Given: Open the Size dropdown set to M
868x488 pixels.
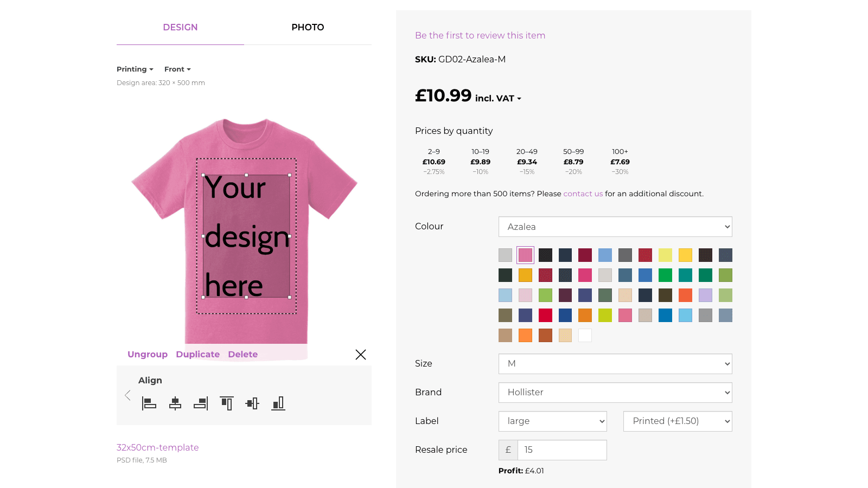Looking at the screenshot, I should click(x=615, y=364).
